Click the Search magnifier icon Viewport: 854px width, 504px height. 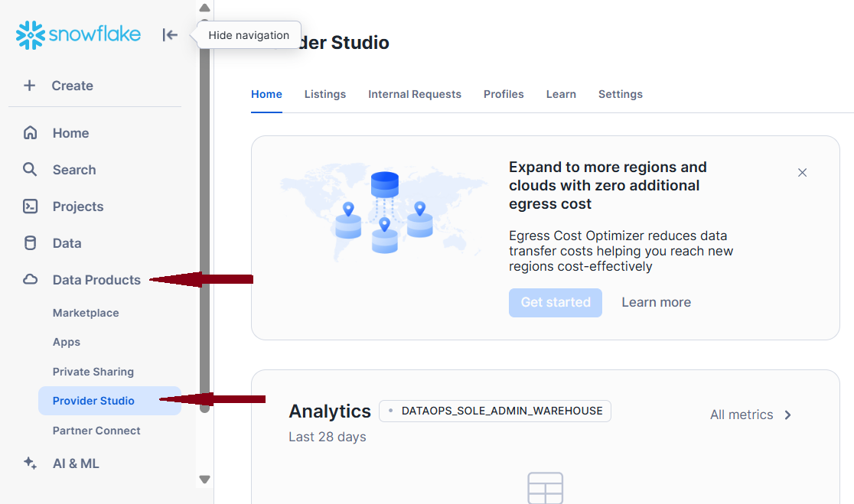30,170
